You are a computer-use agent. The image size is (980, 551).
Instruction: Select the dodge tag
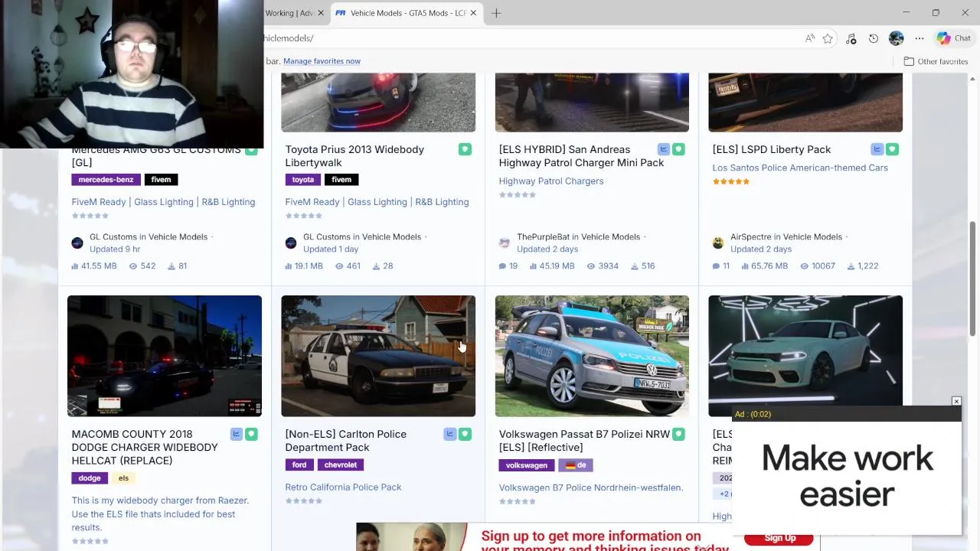[90, 478]
